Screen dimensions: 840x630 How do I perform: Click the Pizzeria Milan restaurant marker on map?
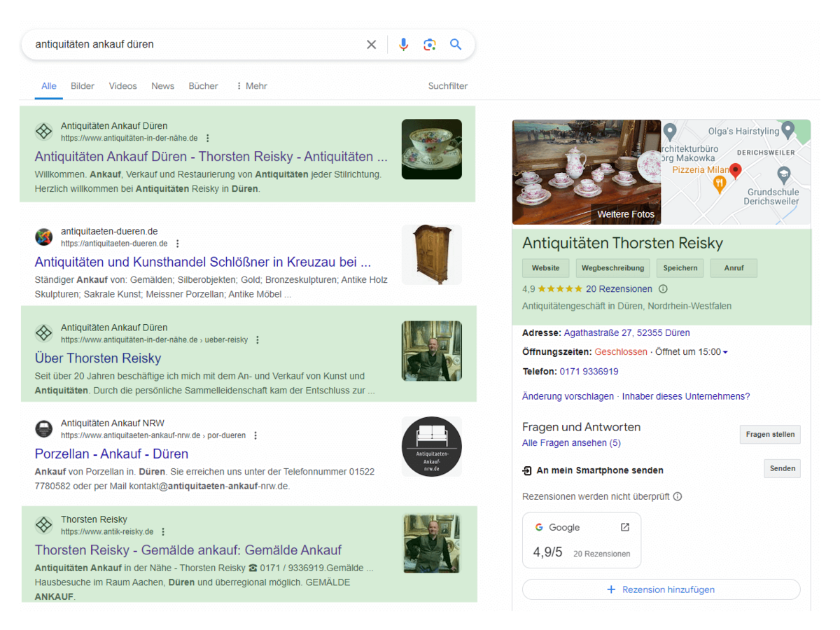pyautogui.click(x=719, y=184)
